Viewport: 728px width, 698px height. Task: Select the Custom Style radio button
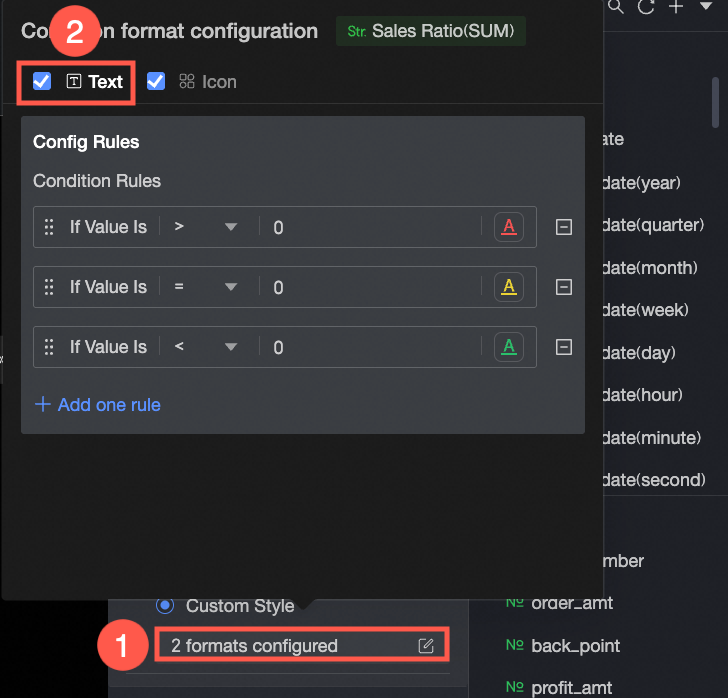pyautogui.click(x=165, y=605)
